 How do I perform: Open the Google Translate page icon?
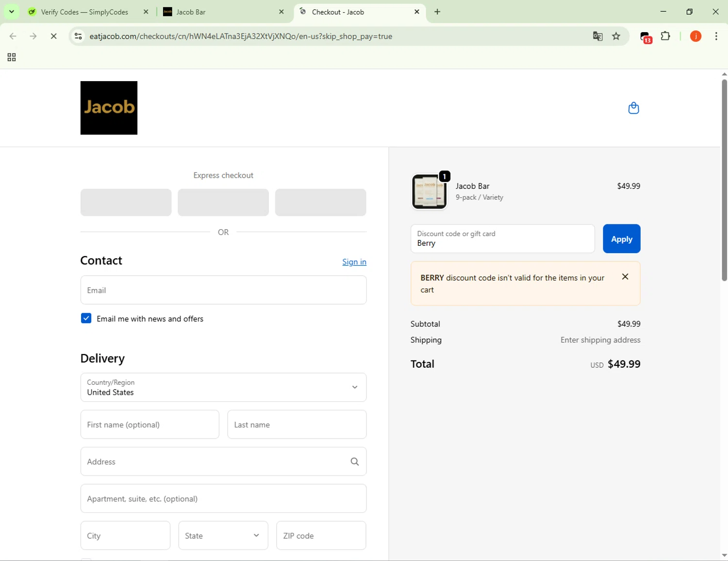[598, 36]
